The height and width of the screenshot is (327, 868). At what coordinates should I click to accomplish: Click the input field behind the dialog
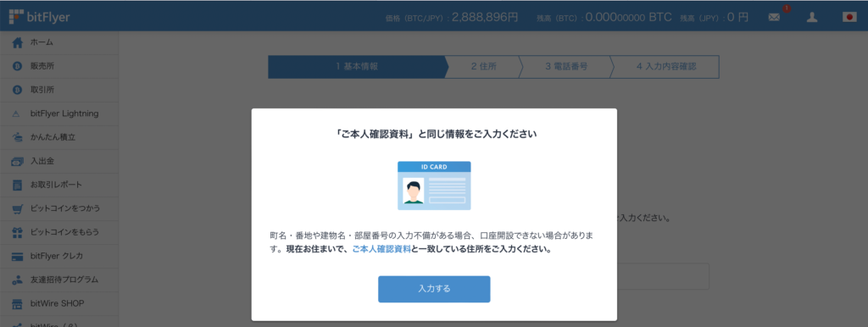click(x=663, y=276)
